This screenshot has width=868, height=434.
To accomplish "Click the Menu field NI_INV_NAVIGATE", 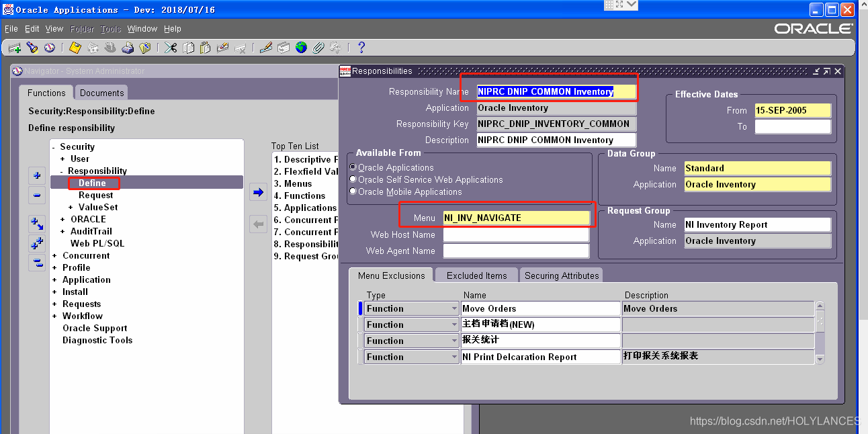I will point(516,218).
